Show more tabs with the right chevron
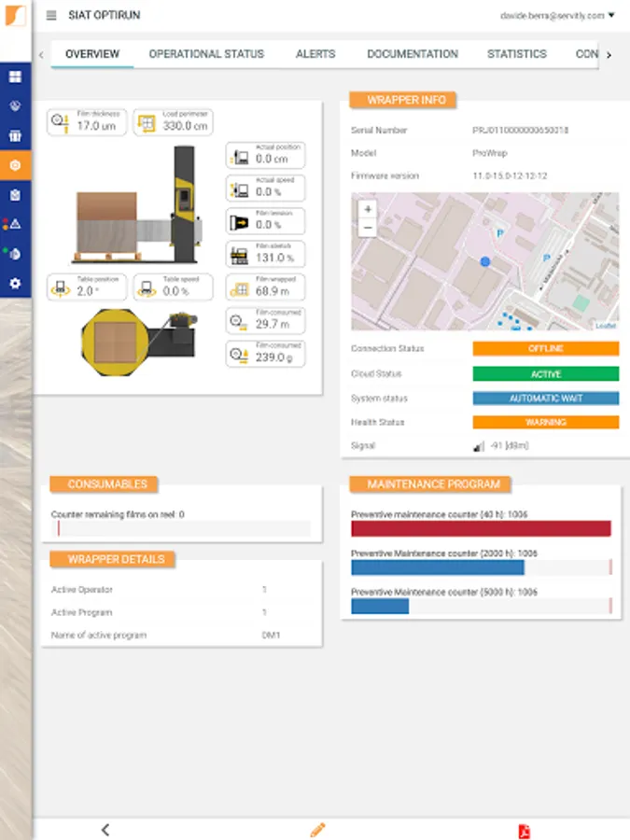 609,55
